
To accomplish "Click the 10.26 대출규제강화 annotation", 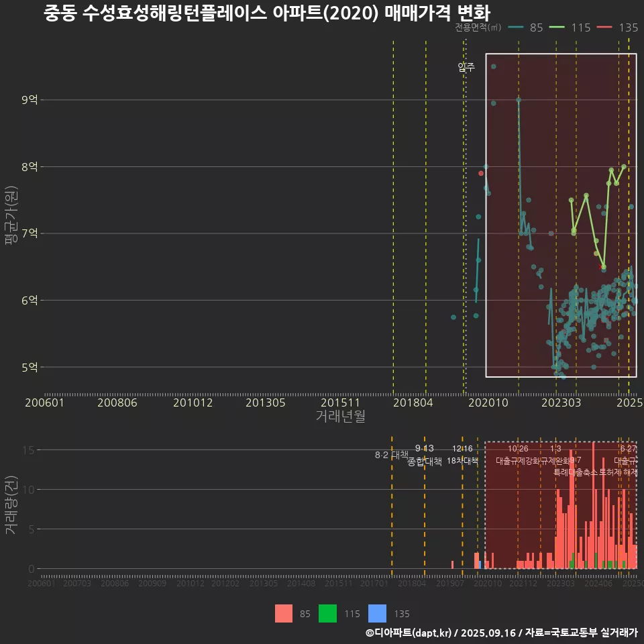I will 519,455.
